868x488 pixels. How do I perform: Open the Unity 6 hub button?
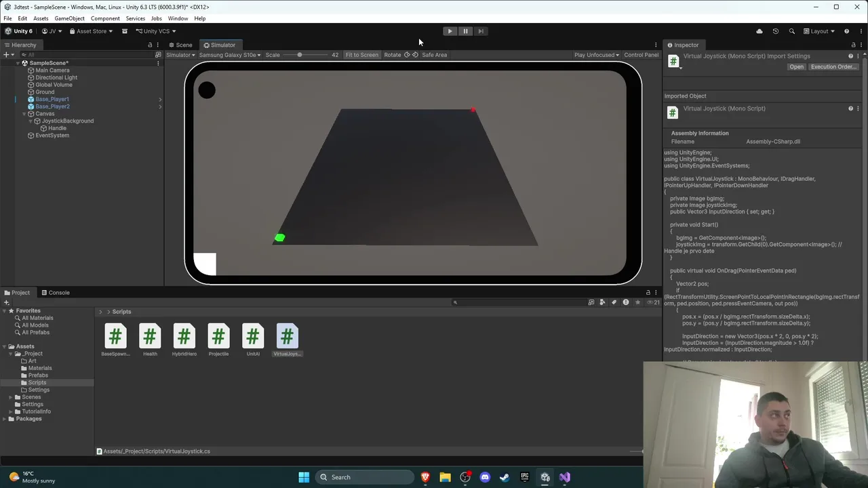coord(18,31)
